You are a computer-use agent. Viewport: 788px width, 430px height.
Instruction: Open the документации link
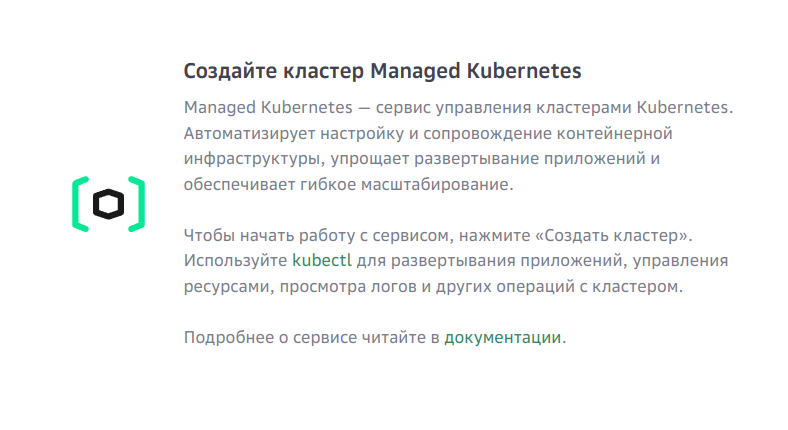coord(502,337)
